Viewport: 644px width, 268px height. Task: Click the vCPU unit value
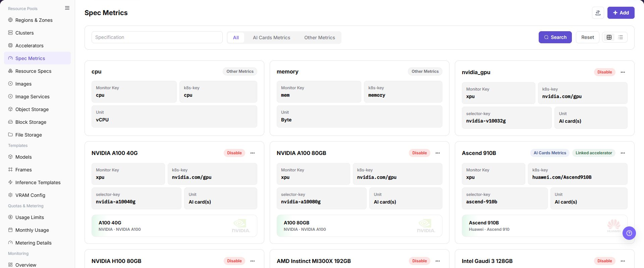102,120
